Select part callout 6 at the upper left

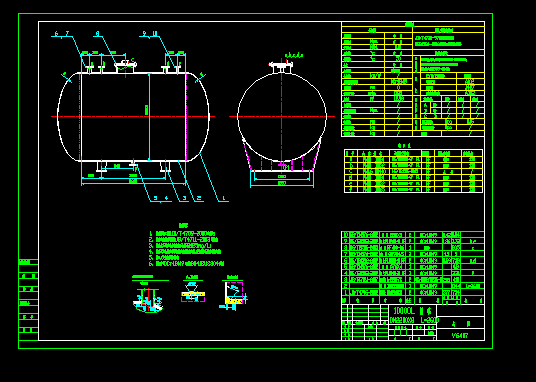click(56, 33)
